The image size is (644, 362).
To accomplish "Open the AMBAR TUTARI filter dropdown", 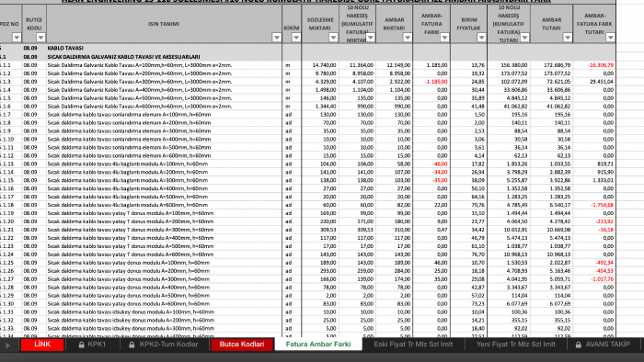I will 568,38.
